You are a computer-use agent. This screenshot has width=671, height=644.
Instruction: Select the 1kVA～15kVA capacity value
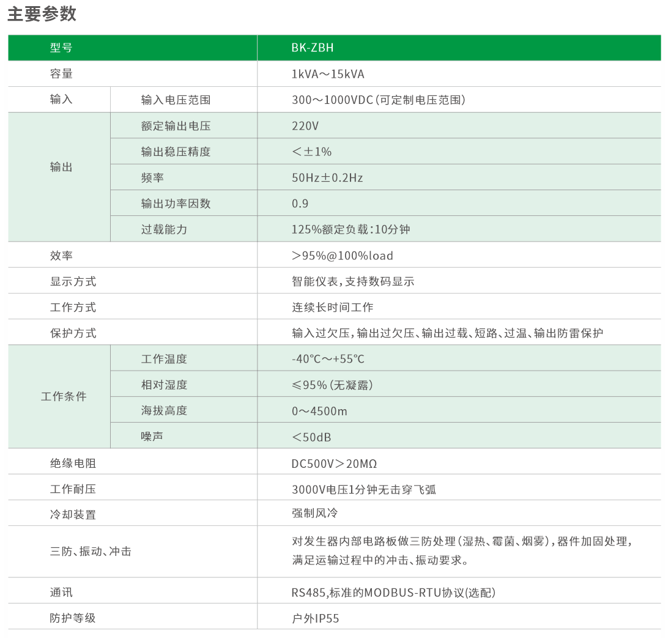click(x=328, y=74)
